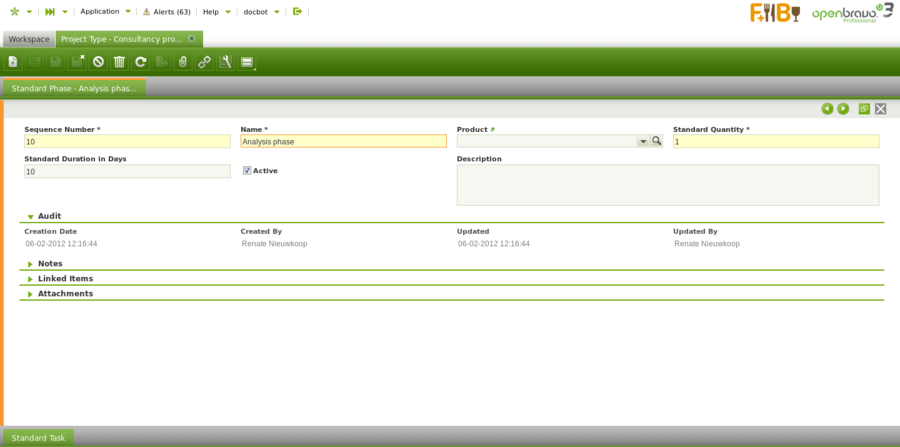Open attachments with the paperclip icon
Image resolution: width=900 pixels, height=447 pixels.
pyautogui.click(x=182, y=62)
